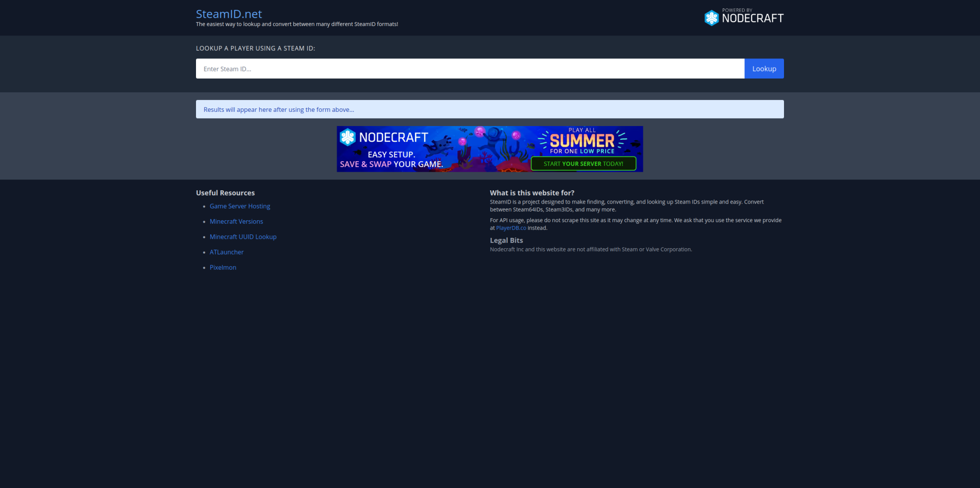Viewport: 980px width, 488px height.
Task: Click the Start Your Server Today button
Action: [x=583, y=164]
